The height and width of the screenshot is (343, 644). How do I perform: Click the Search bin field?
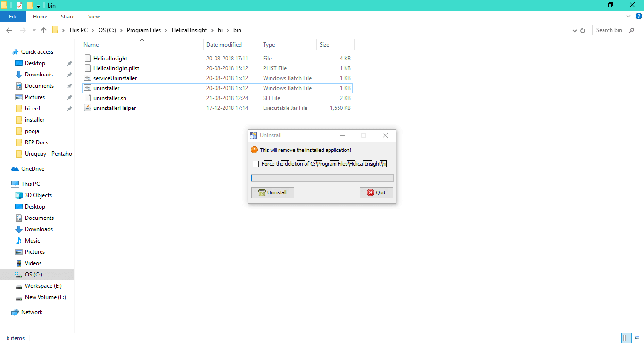pos(616,30)
